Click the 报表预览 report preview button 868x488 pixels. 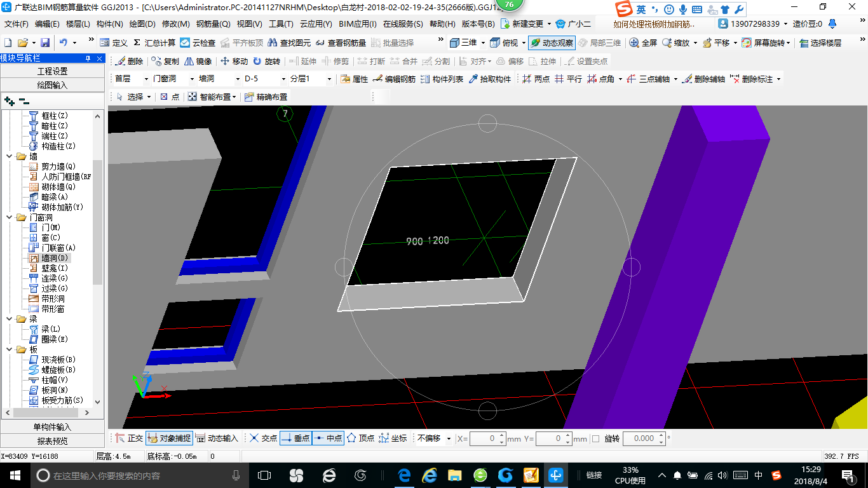[52, 440]
